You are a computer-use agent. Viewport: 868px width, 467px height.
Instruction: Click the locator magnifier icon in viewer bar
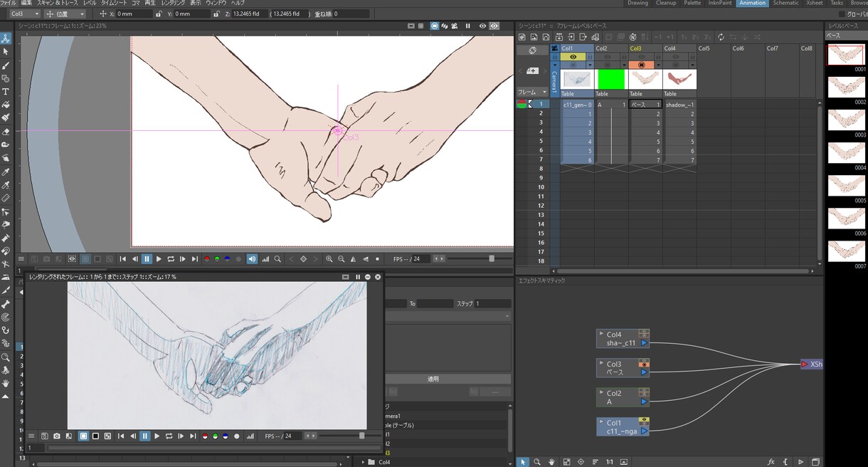click(277, 259)
